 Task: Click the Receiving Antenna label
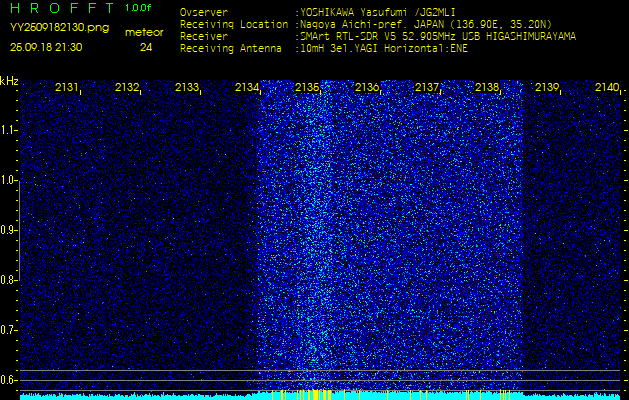click(x=231, y=49)
